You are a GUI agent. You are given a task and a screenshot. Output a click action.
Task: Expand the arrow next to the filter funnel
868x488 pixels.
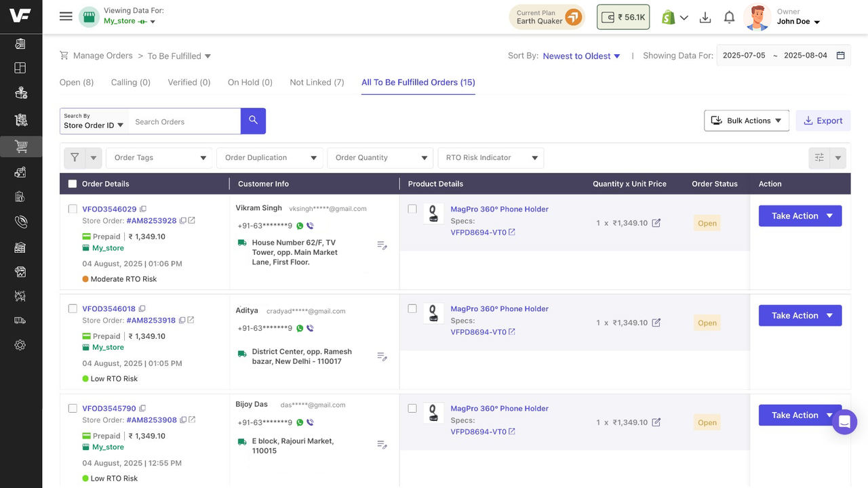pyautogui.click(x=94, y=158)
